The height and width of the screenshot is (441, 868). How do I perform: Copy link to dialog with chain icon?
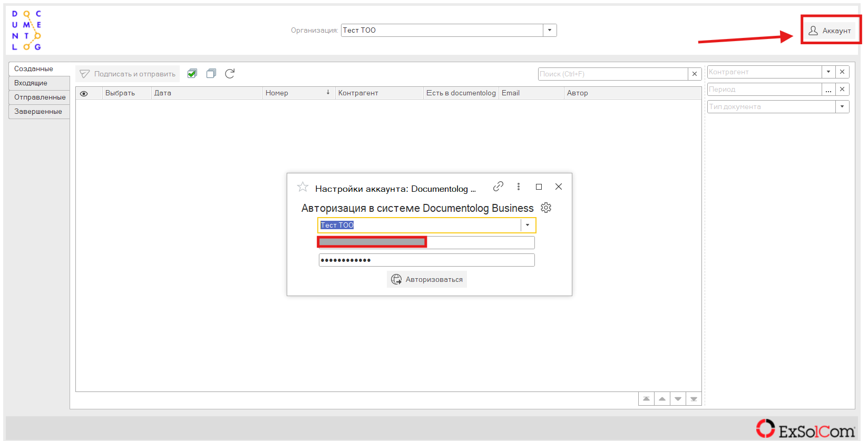coord(498,187)
